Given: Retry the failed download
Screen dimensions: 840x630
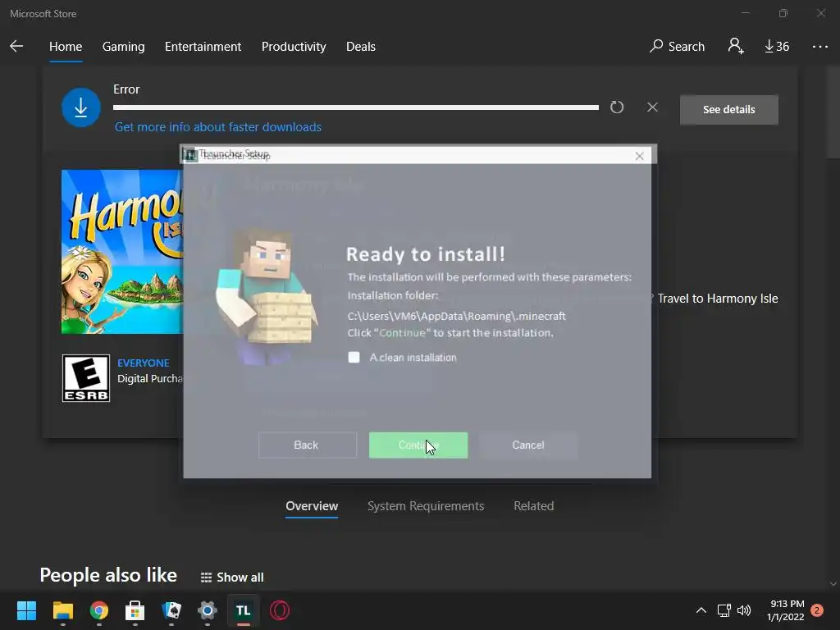Looking at the screenshot, I should [617, 107].
